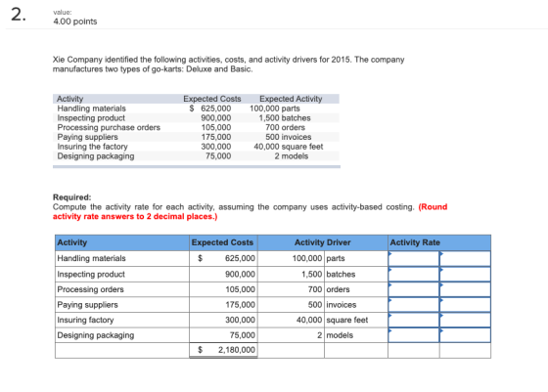Click the 'Required:' heading
The width and height of the screenshot is (548, 392).
(x=72, y=197)
